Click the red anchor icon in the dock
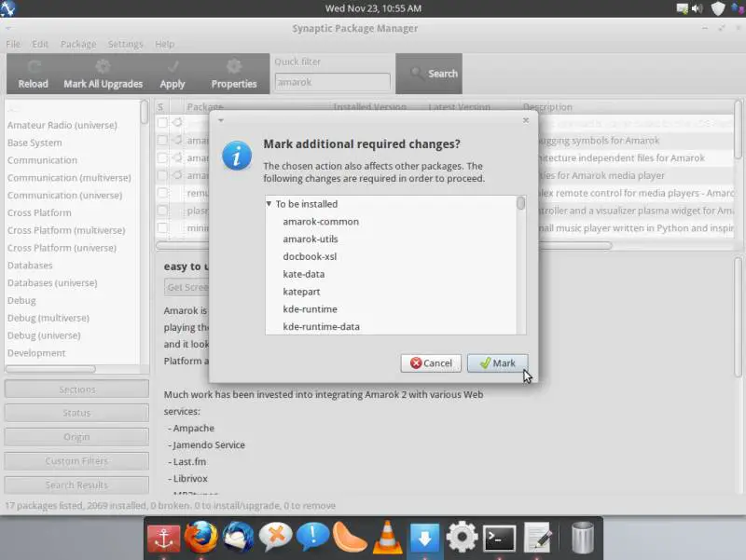 (164, 539)
